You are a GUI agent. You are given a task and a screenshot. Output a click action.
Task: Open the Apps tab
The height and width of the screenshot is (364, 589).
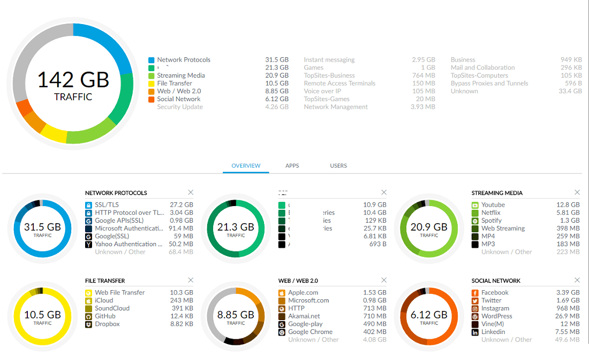coord(292,165)
